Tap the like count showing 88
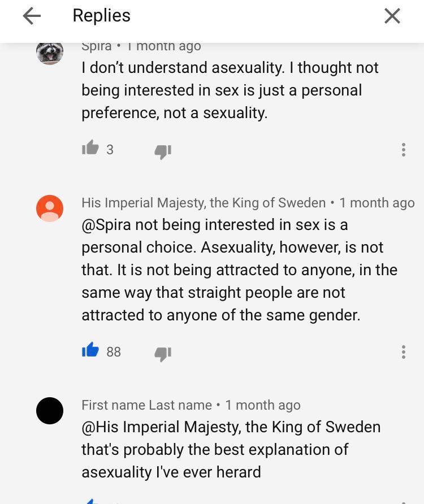The image size is (424, 504). click(x=113, y=351)
